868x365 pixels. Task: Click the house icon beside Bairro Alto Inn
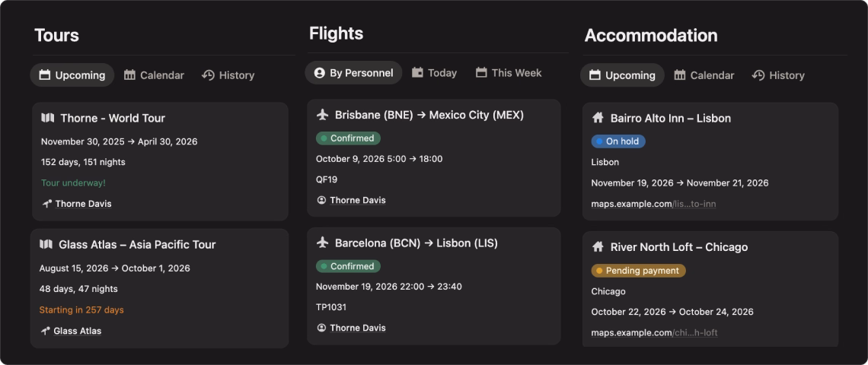(597, 118)
